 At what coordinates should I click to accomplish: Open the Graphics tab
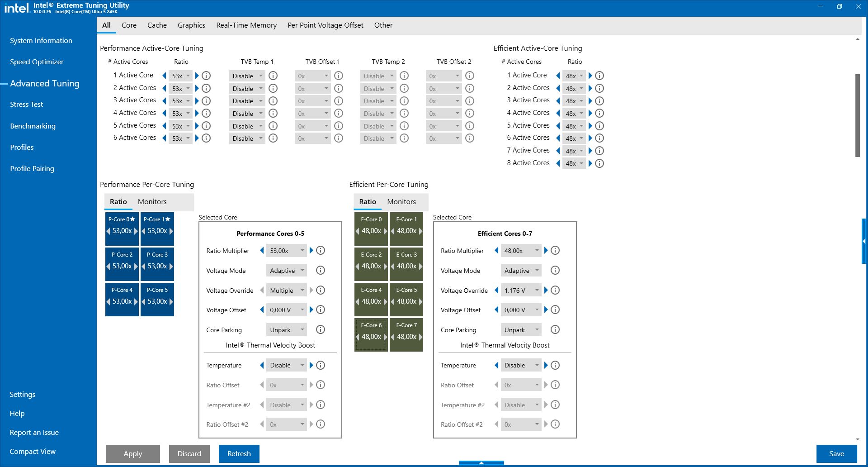coord(191,25)
